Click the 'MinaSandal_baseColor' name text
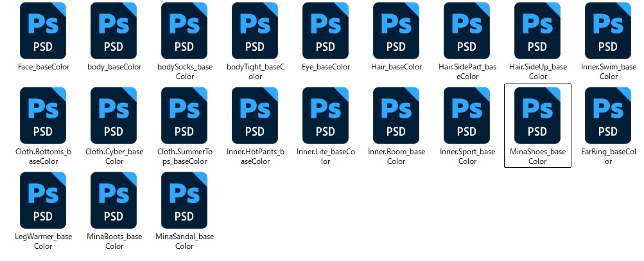 (x=185, y=241)
